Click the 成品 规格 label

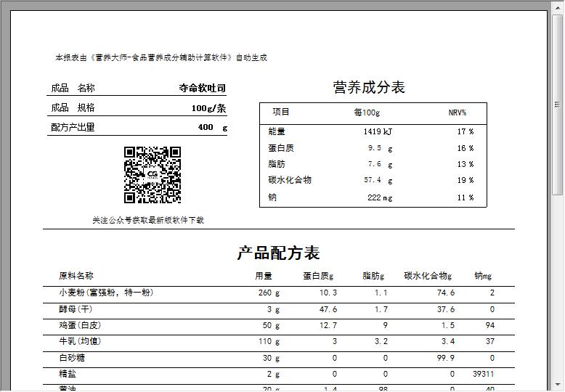[x=73, y=107]
